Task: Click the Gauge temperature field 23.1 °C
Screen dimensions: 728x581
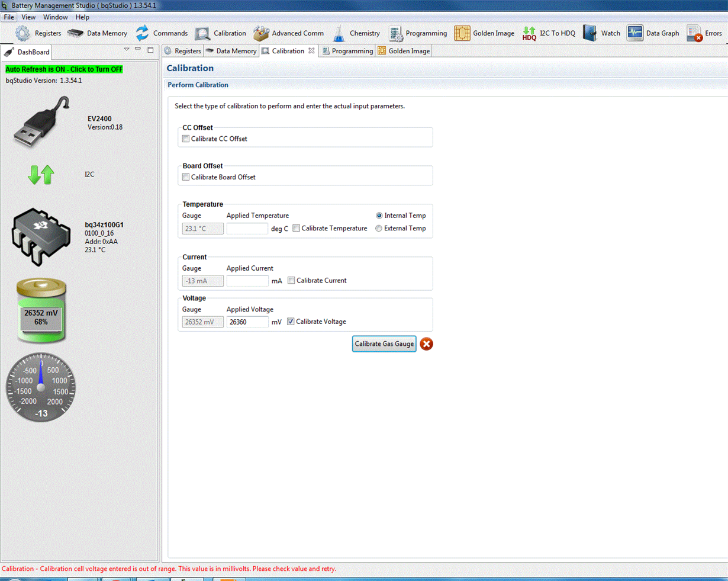Action: point(202,229)
